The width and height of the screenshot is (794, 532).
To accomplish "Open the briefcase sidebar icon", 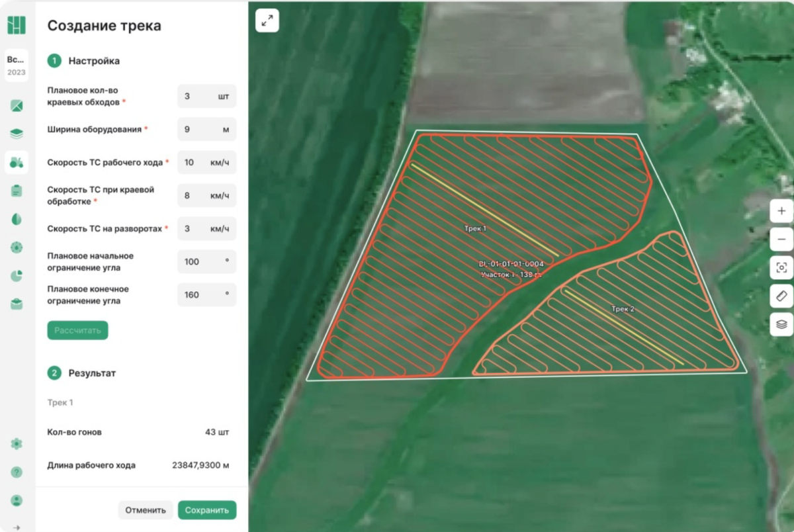I will [17, 304].
